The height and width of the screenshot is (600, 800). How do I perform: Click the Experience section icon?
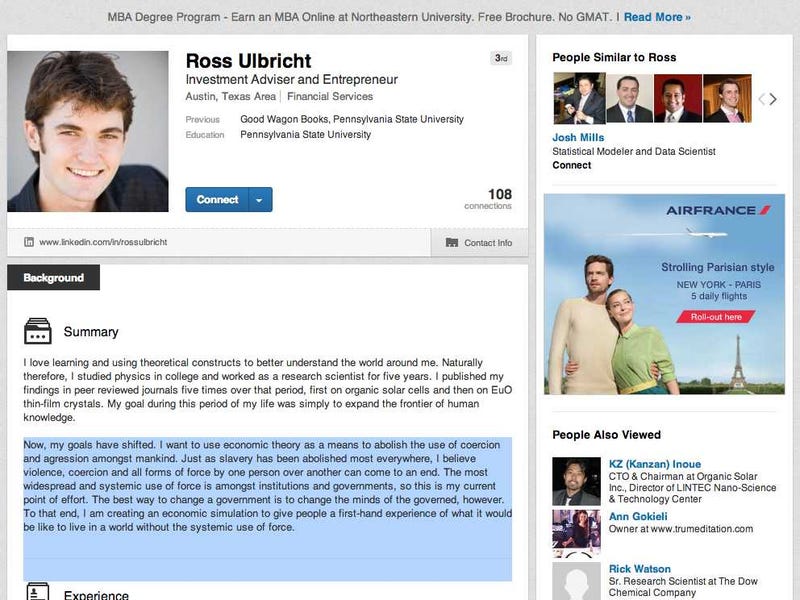[38, 591]
